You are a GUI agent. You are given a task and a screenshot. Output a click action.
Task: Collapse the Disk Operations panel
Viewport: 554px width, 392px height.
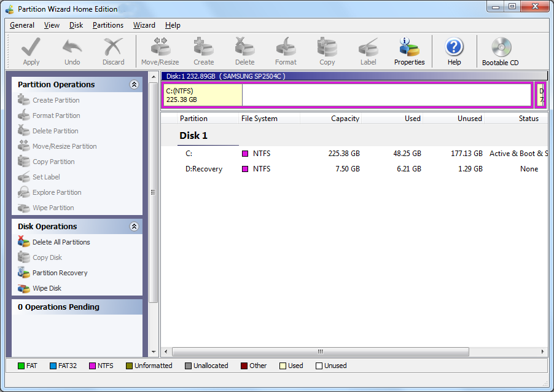pos(134,227)
